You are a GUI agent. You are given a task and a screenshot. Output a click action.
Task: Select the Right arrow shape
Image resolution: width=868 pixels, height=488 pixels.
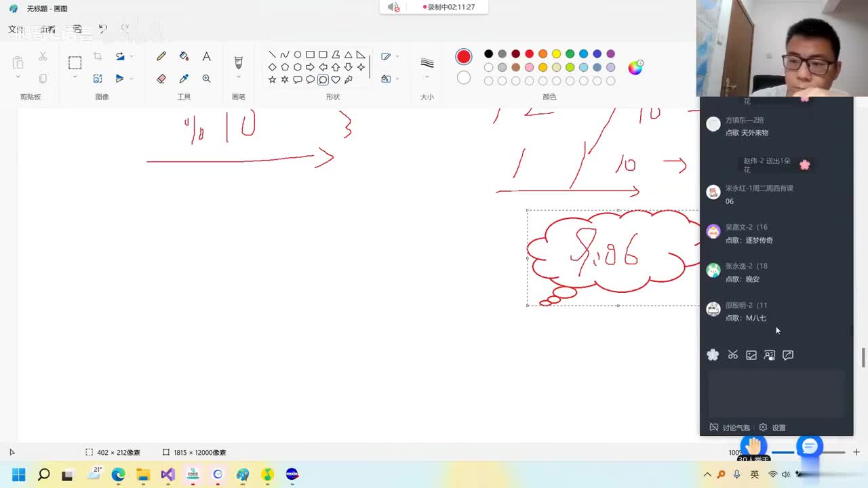(x=310, y=67)
